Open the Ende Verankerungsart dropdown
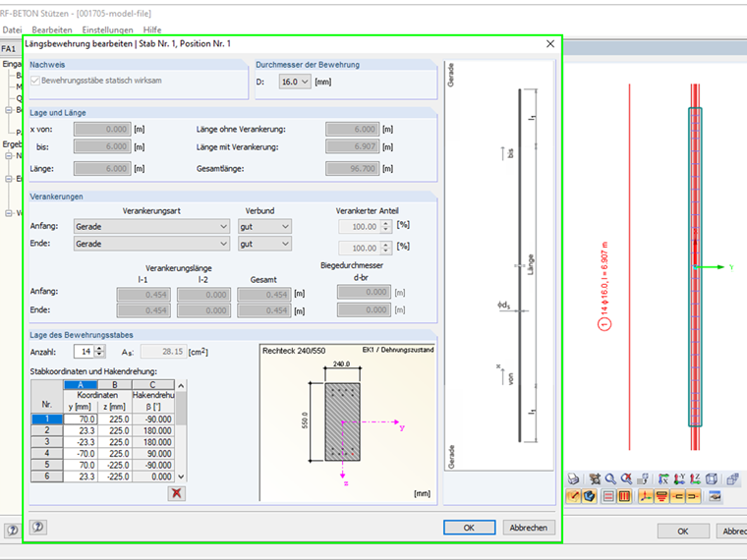 point(151,244)
